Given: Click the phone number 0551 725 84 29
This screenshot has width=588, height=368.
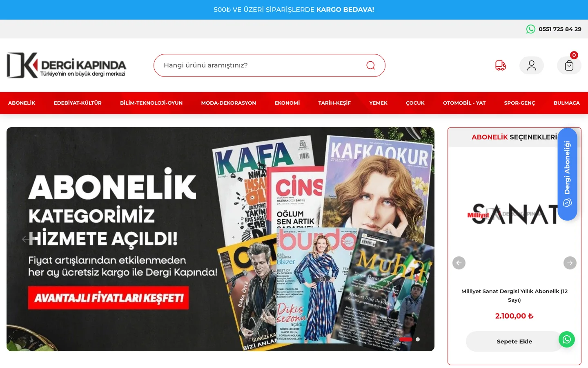Looking at the screenshot, I should click(560, 29).
